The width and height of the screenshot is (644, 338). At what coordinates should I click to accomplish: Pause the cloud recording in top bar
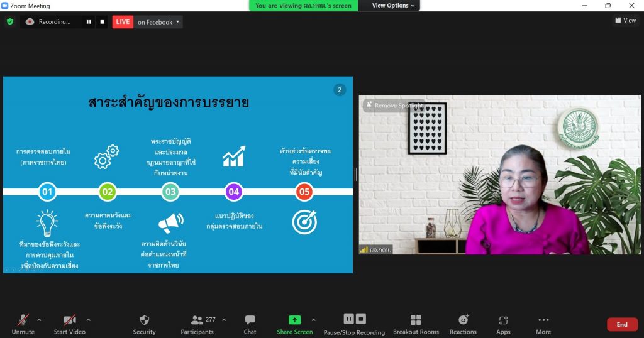(x=89, y=22)
